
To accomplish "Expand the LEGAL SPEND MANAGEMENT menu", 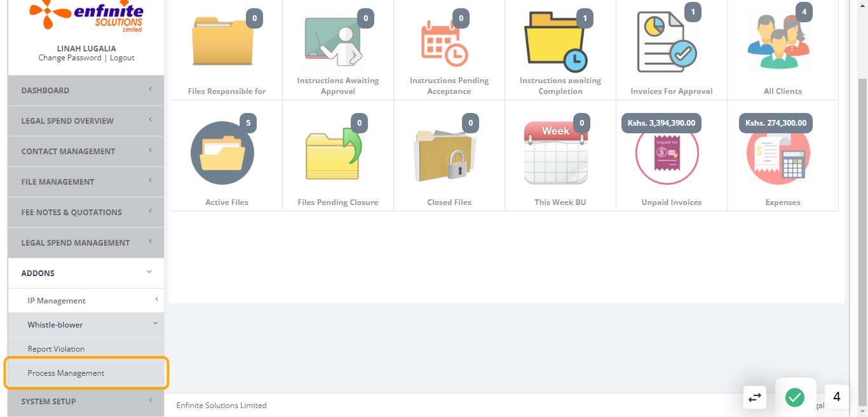I will (86, 242).
